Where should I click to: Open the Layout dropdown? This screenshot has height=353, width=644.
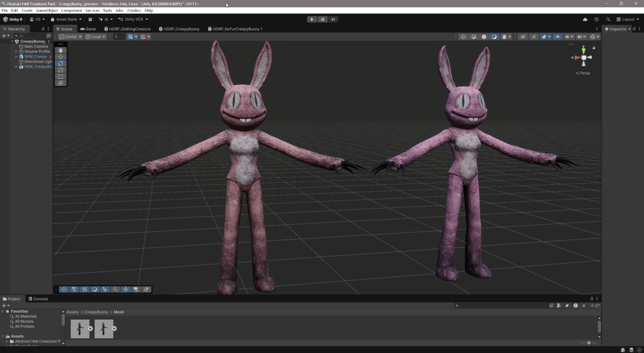tap(628, 19)
